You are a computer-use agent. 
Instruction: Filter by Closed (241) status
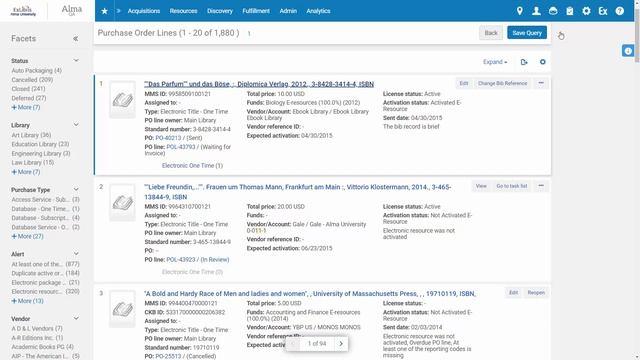click(28, 89)
